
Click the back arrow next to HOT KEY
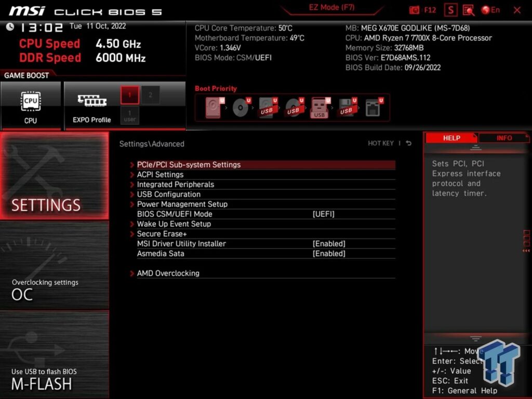click(409, 143)
